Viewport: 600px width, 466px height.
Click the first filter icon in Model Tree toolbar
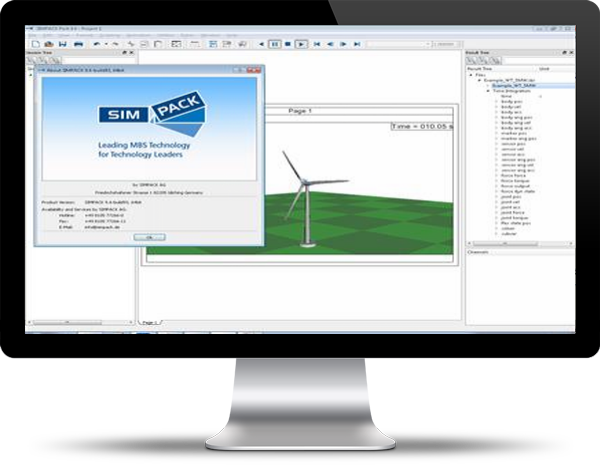[x=31, y=60]
